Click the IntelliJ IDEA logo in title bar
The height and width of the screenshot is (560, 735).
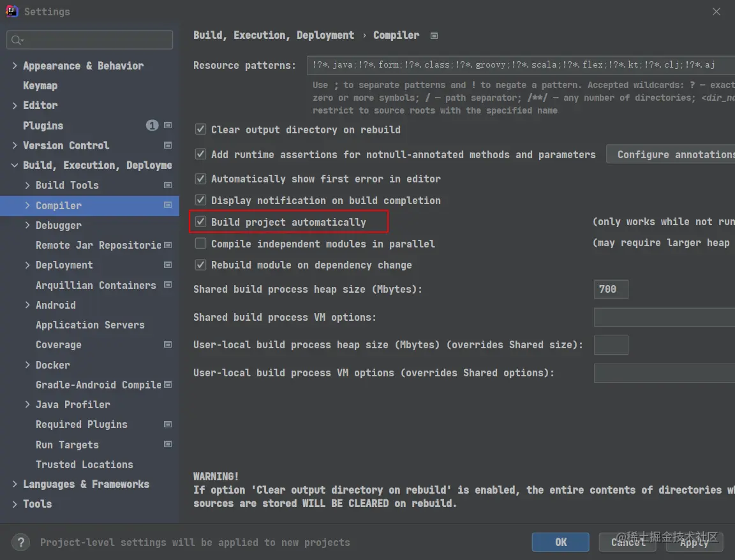(x=11, y=11)
